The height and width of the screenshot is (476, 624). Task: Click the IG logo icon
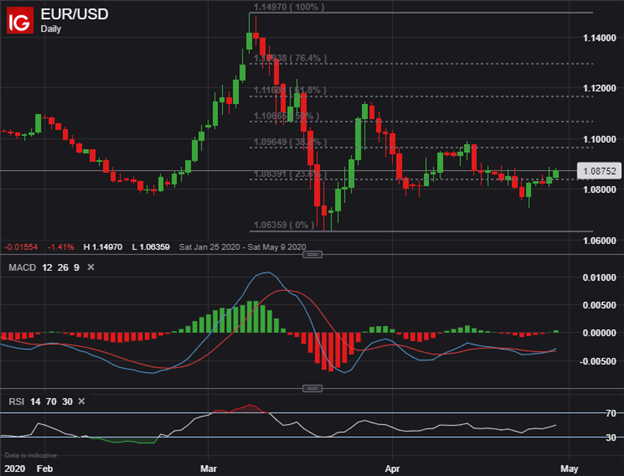(x=20, y=21)
